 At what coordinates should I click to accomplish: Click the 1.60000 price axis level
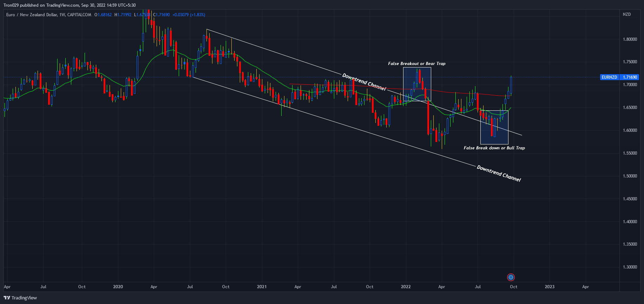point(630,130)
